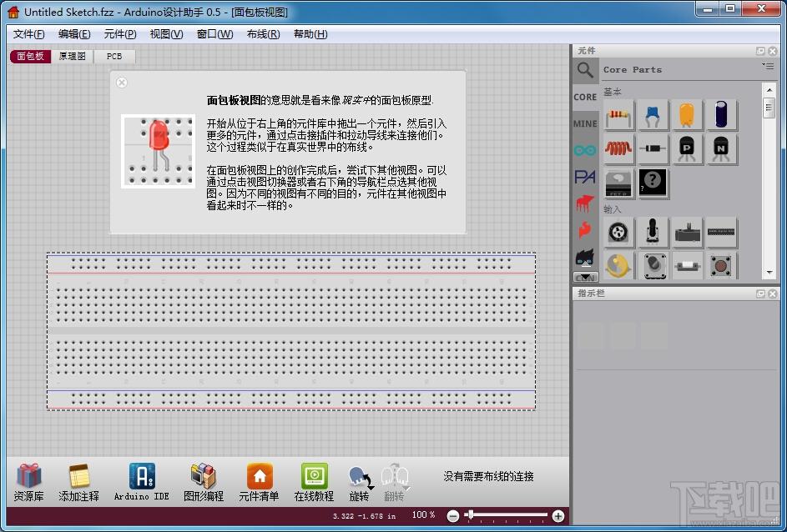Pick the rotary potentiometer part
The height and width of the screenshot is (532, 787).
(x=619, y=233)
